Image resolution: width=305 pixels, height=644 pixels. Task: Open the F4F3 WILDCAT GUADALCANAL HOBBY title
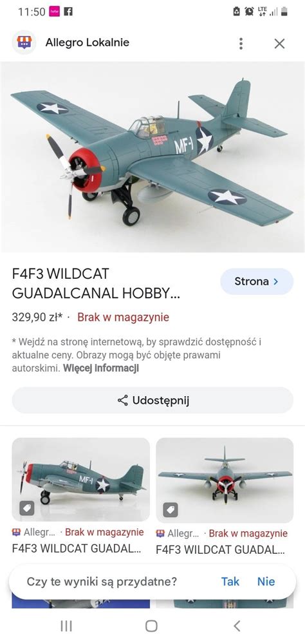(96, 283)
